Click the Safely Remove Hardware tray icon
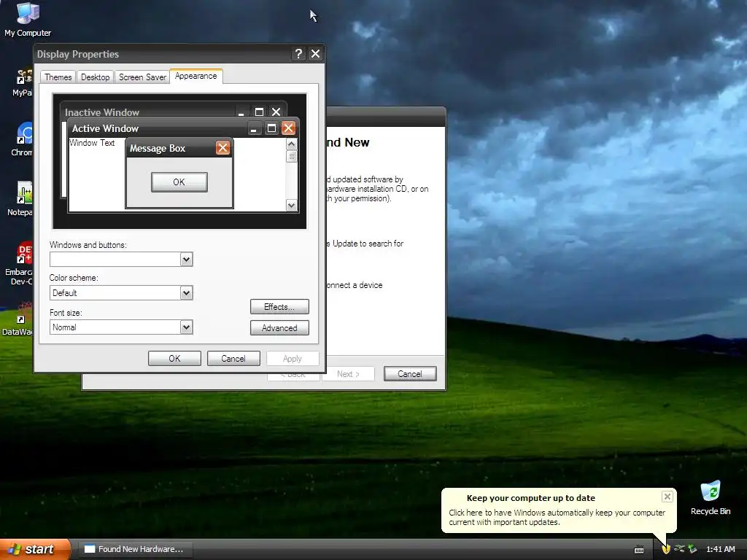This screenshot has width=747, height=560. click(x=680, y=549)
